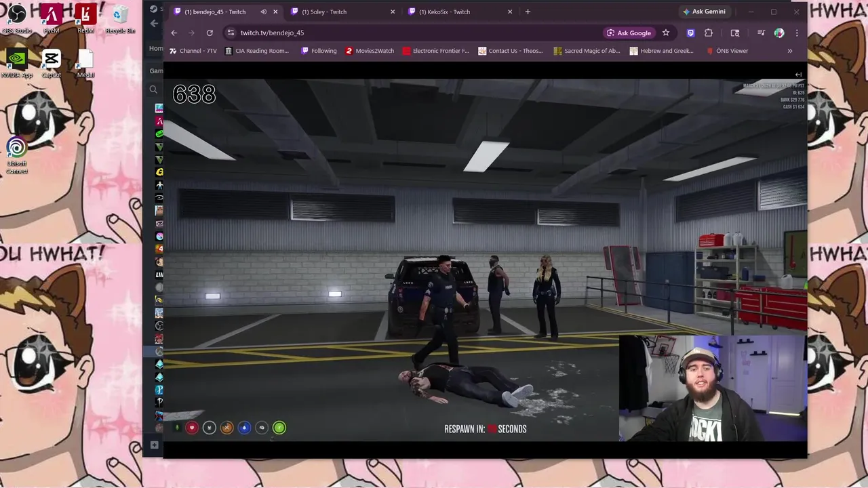
Task: Open Chrome three-dot menu
Action: click(797, 33)
